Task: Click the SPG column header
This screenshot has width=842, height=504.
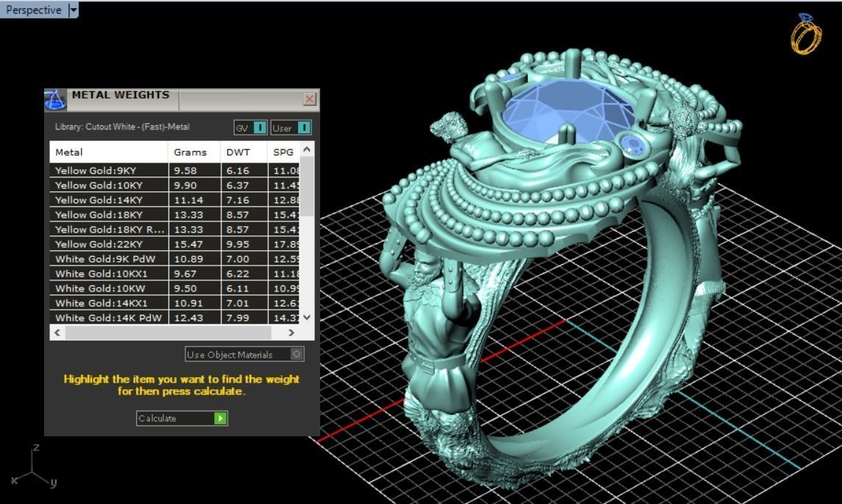Action: click(x=283, y=152)
